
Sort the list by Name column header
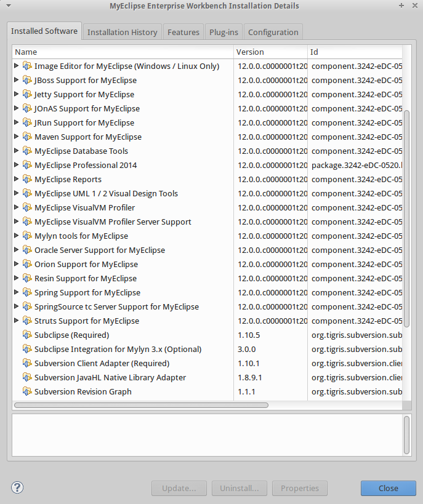[123, 52]
